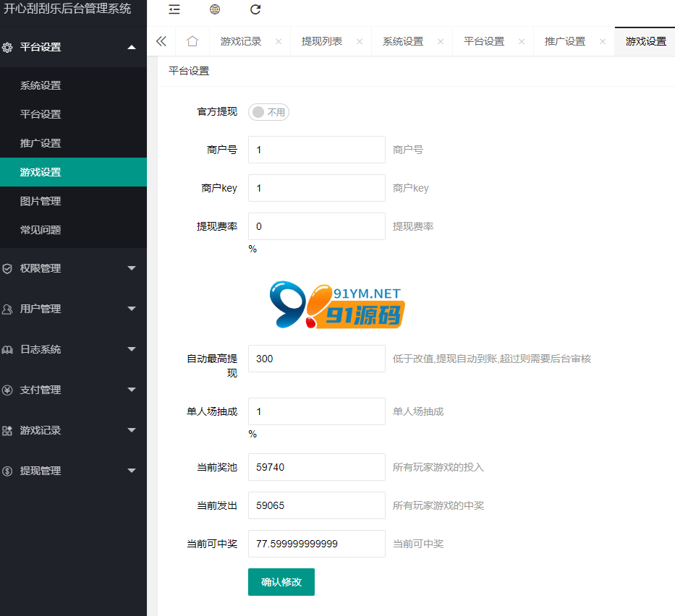Expand the 提现管理 menu arrow

coord(132,471)
